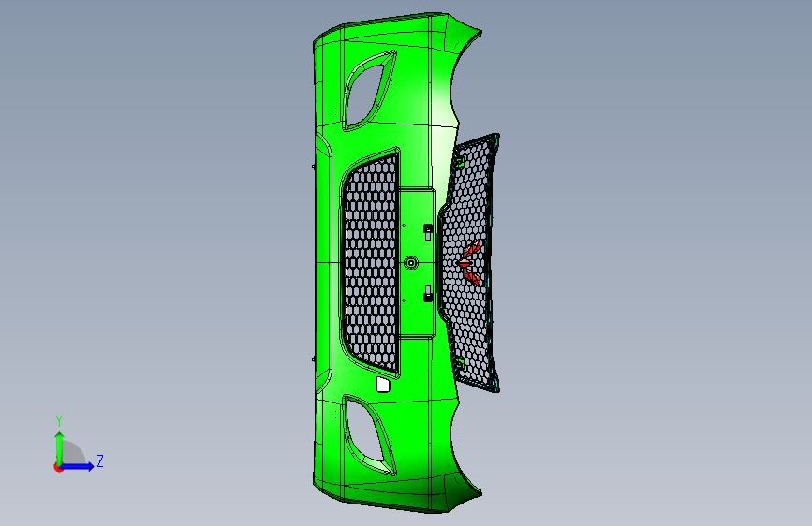Click the "Y" axis label
812x526 pixels.
59,421
